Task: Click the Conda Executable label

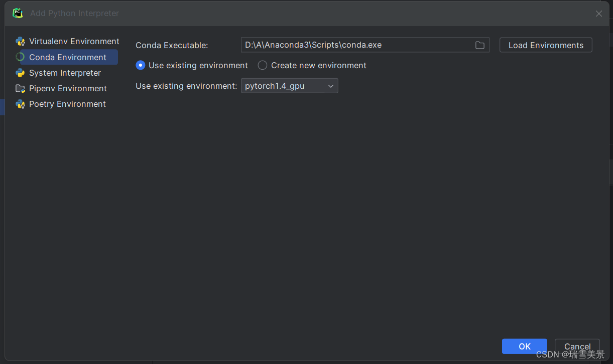Action: (172, 45)
